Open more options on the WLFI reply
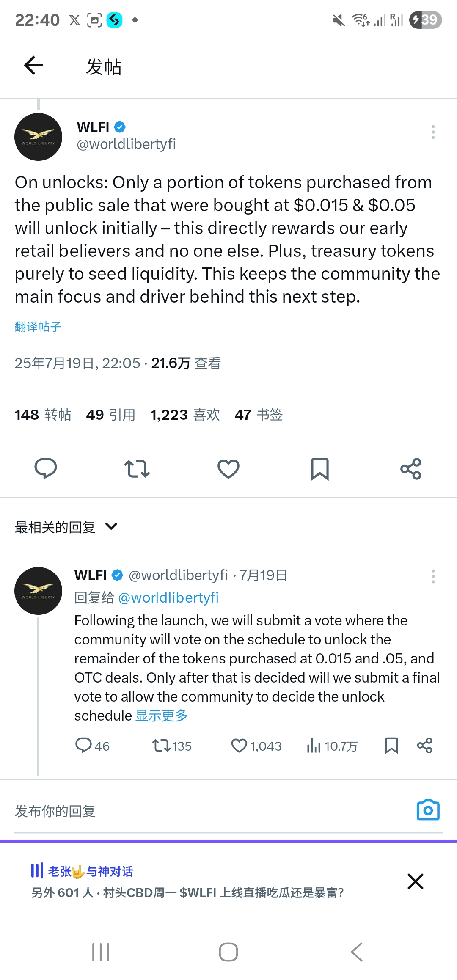The height and width of the screenshot is (980, 457). coord(433,576)
